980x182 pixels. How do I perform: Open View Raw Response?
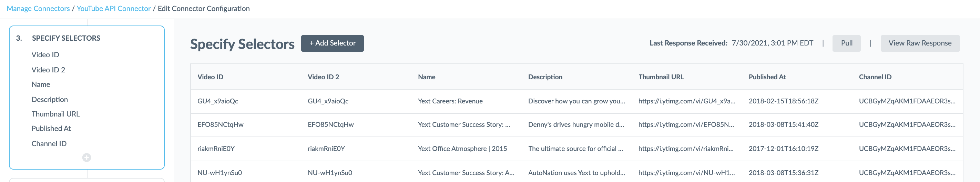click(x=919, y=43)
